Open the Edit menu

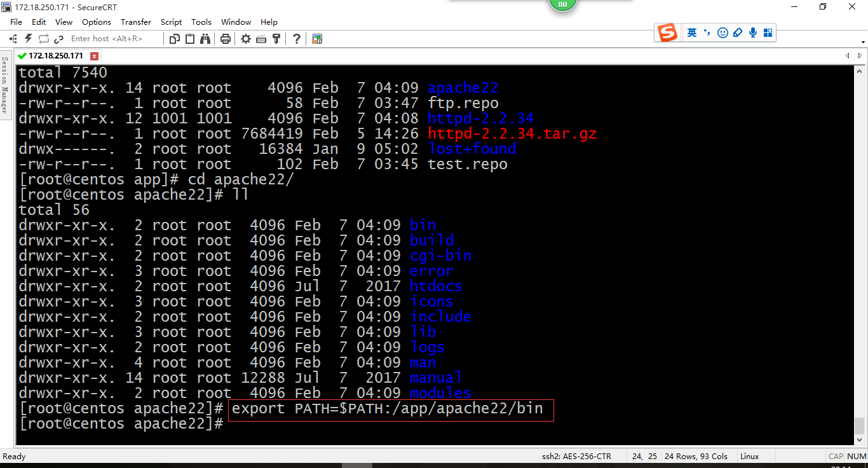tap(39, 22)
